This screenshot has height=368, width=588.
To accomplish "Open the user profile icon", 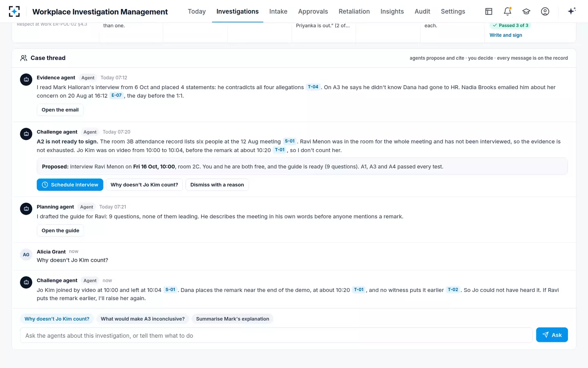I will [545, 11].
